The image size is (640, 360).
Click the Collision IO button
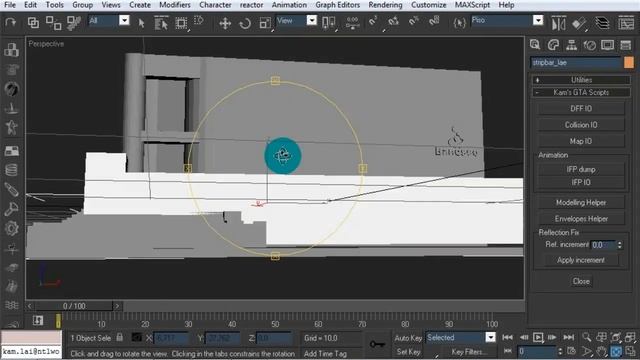581,125
